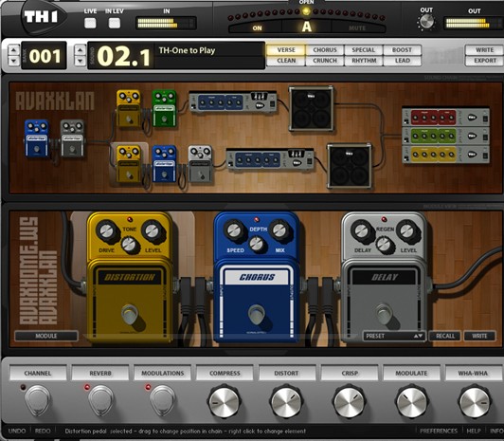Select the LEAD variation
Viewport: 504px width, 441px height.
pyautogui.click(x=402, y=61)
